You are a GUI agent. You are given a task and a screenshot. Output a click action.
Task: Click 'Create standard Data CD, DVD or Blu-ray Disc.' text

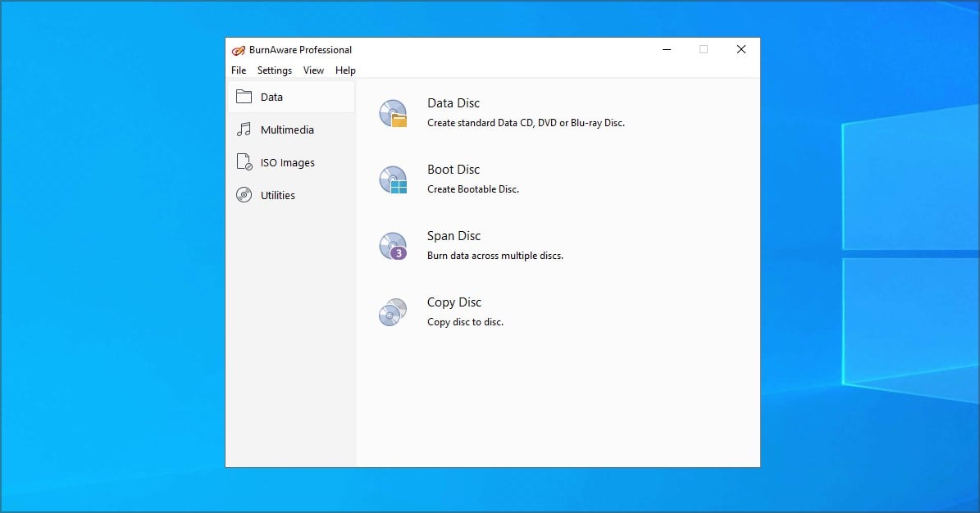(526, 123)
